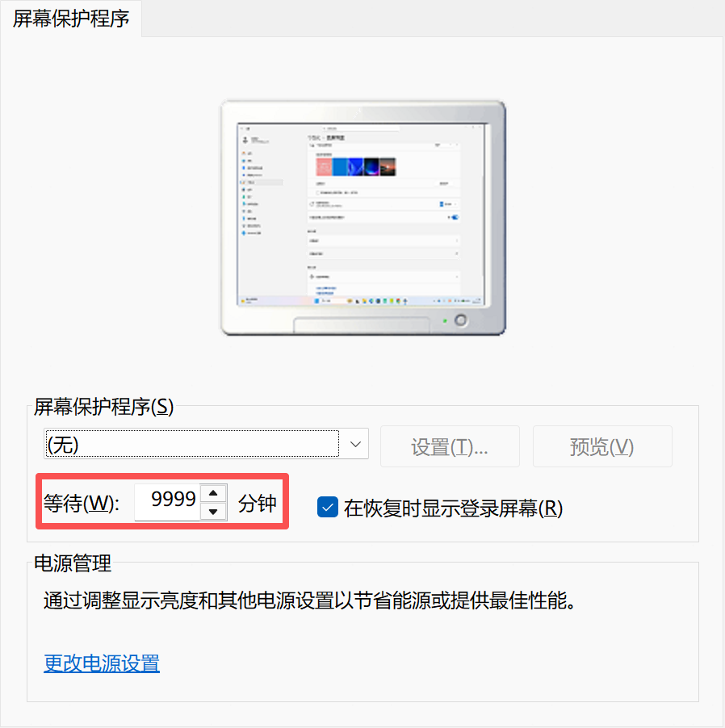This screenshot has height=728, width=725.
Task: Open the 更改电源设置 link
Action: click(x=101, y=663)
